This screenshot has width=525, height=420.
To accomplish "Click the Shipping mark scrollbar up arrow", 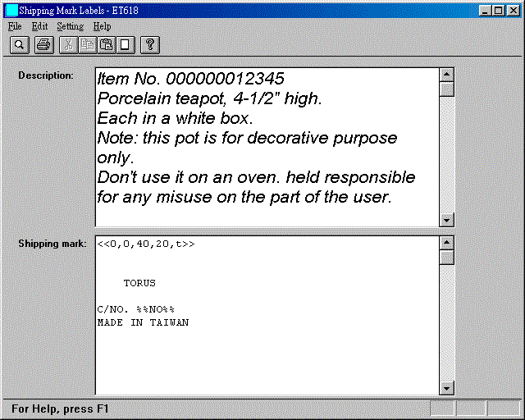I will pos(446,243).
